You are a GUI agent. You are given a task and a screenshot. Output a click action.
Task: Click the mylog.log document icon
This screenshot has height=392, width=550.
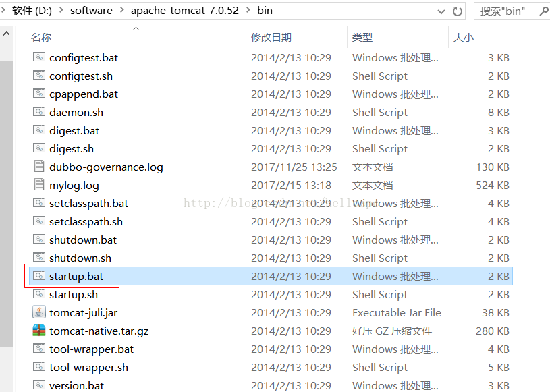[39, 184]
